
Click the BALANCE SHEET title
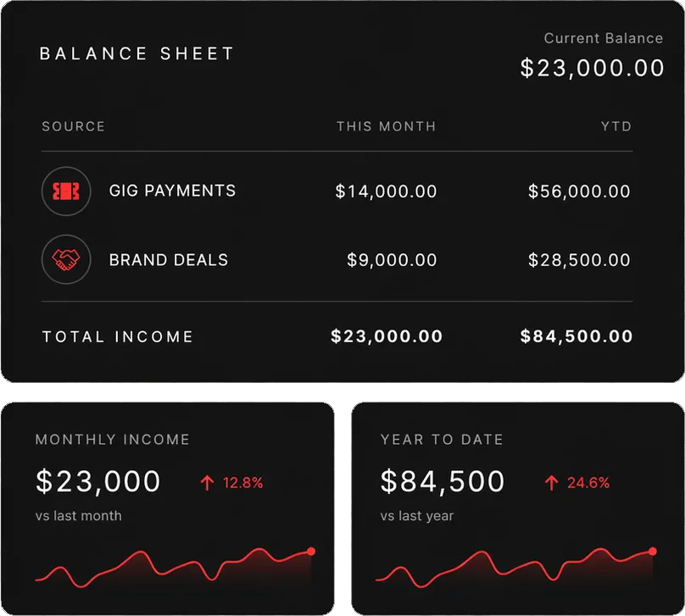click(136, 53)
